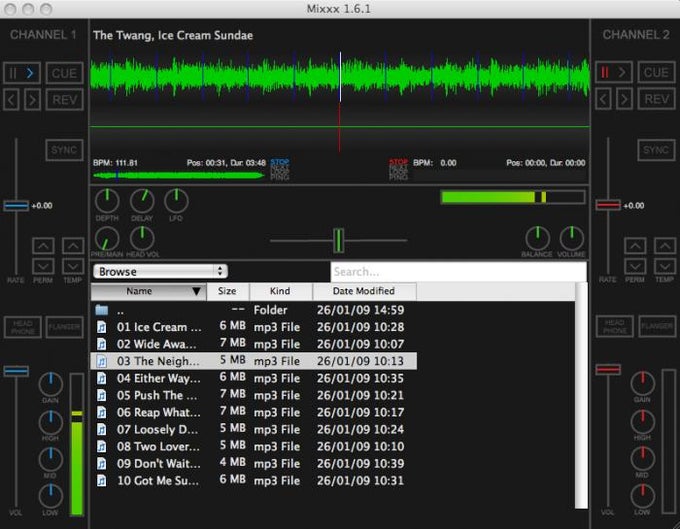Select track '10 Got Me Su...'
This screenshot has width=680, height=529.
pos(254,480)
